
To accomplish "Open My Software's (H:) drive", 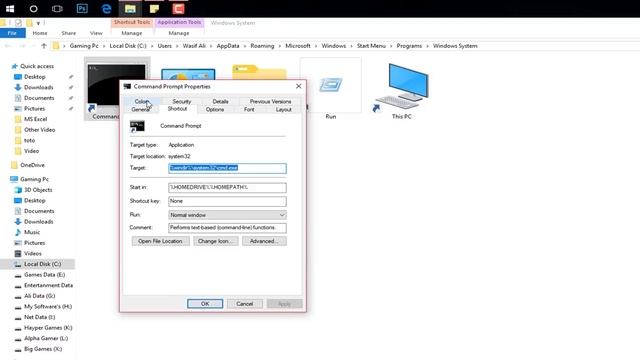I will coord(48,307).
